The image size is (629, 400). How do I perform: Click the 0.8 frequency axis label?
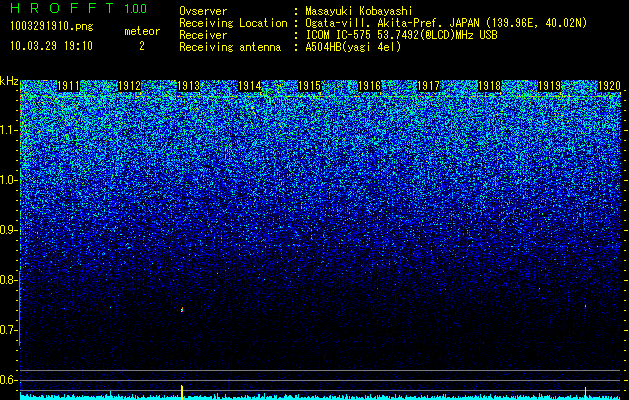9,280
